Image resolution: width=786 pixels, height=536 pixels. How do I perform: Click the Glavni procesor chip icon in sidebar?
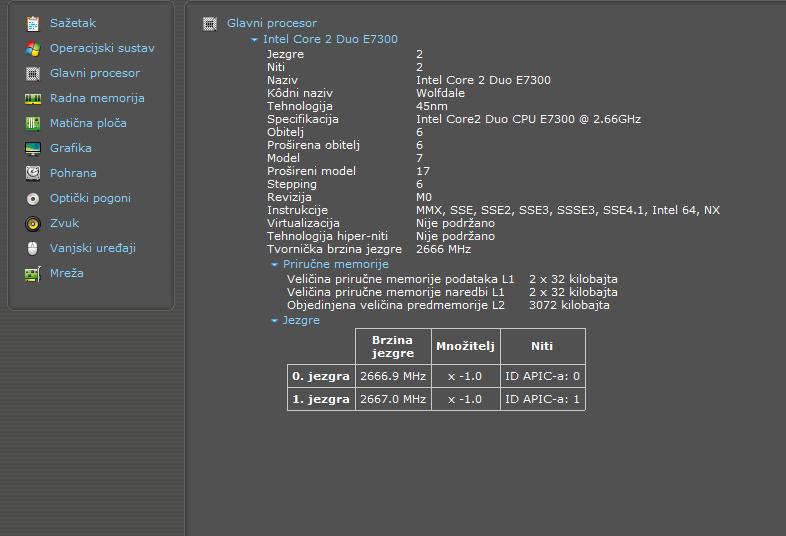pyautogui.click(x=32, y=73)
